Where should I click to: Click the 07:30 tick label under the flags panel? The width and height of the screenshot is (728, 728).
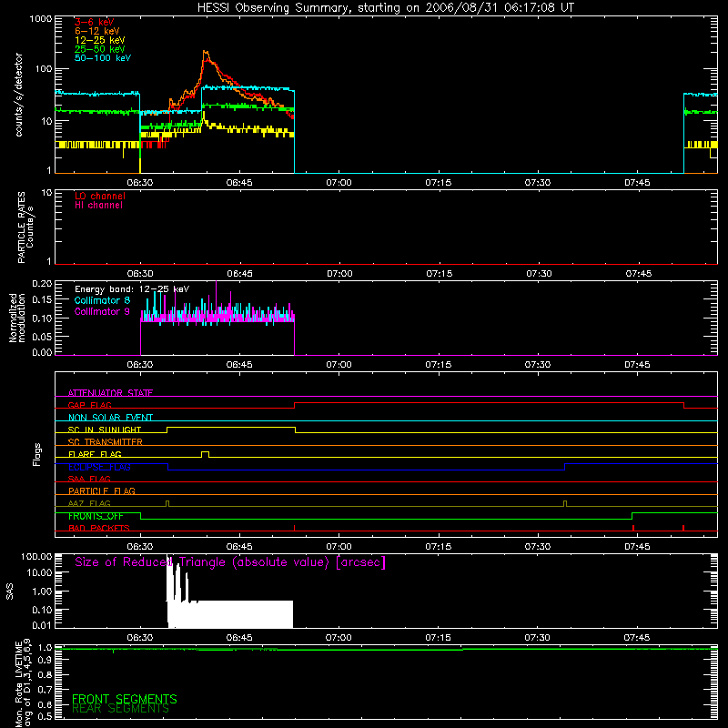pos(538,547)
